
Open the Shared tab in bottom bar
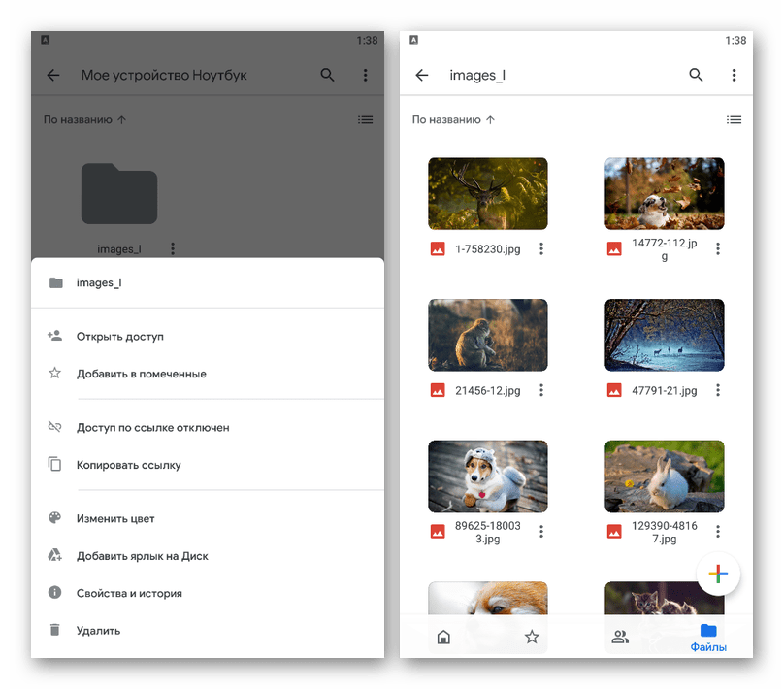[620, 637]
